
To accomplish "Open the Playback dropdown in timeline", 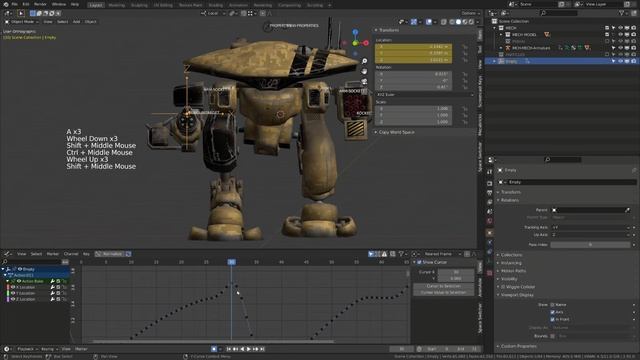I will pyautogui.click(x=27, y=349).
